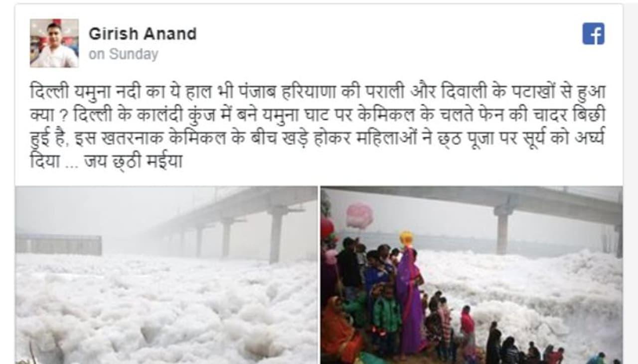The height and width of the screenshot is (364, 638).
Task: Click the Hindi post text's first line
Action: pyautogui.click(x=317, y=92)
